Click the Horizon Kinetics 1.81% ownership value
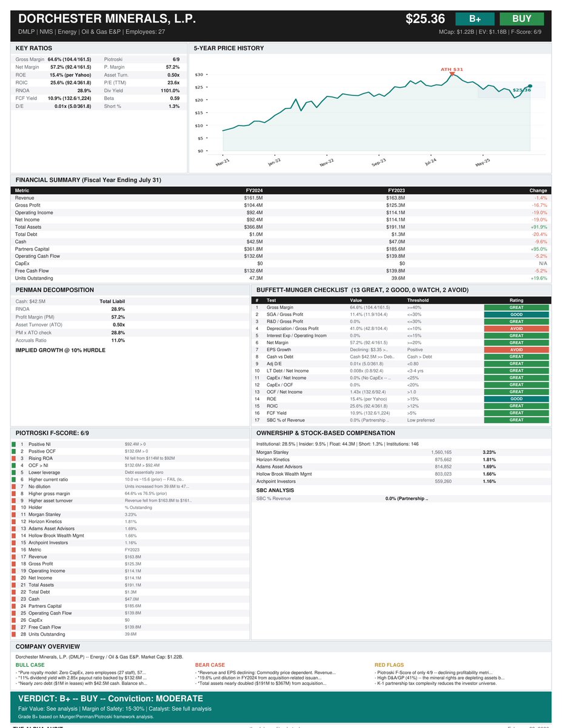562x728 pixels. click(489, 459)
